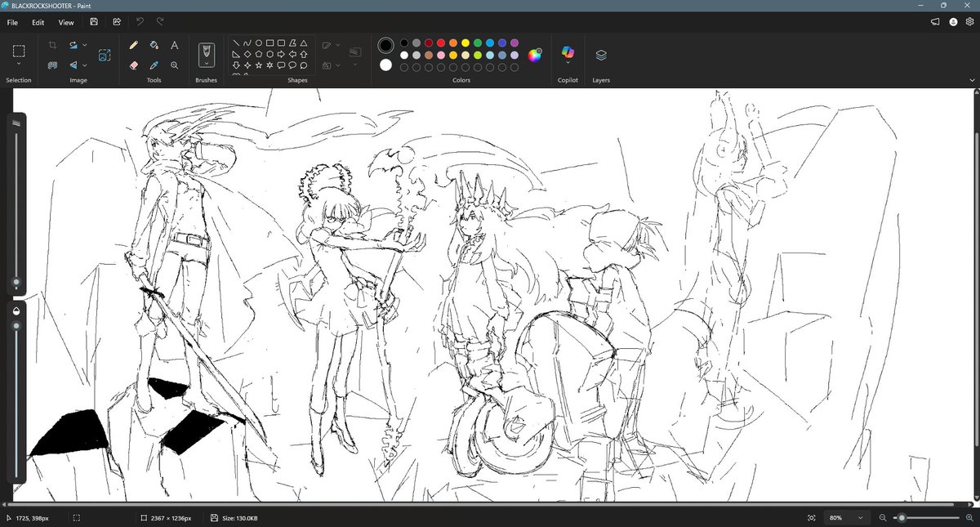This screenshot has height=527, width=980.
Task: Select the Eraser tool
Action: click(134, 65)
